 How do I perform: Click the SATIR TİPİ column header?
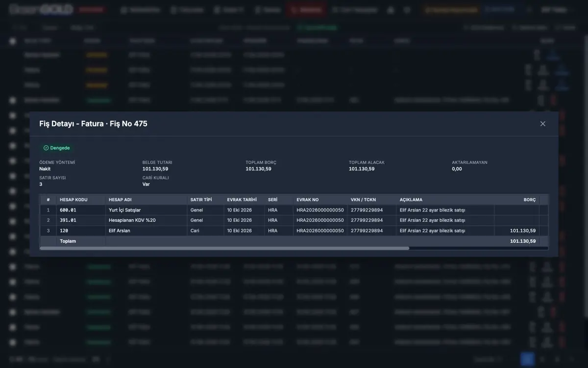pos(201,200)
